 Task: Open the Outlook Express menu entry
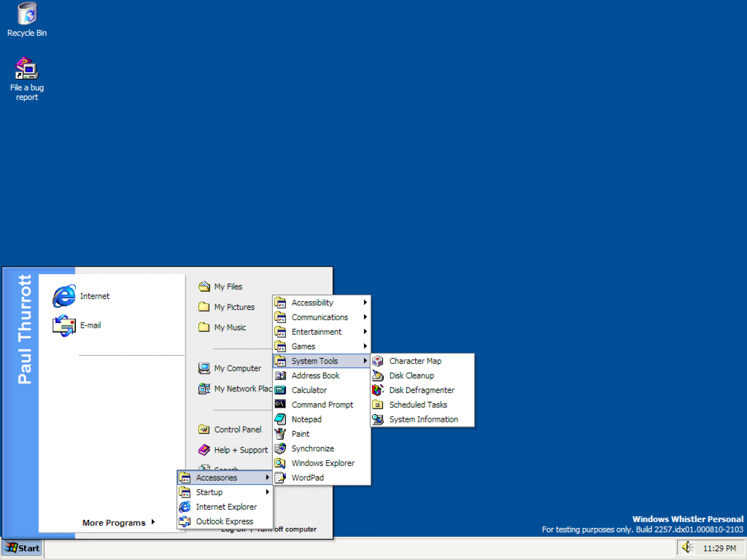225,521
